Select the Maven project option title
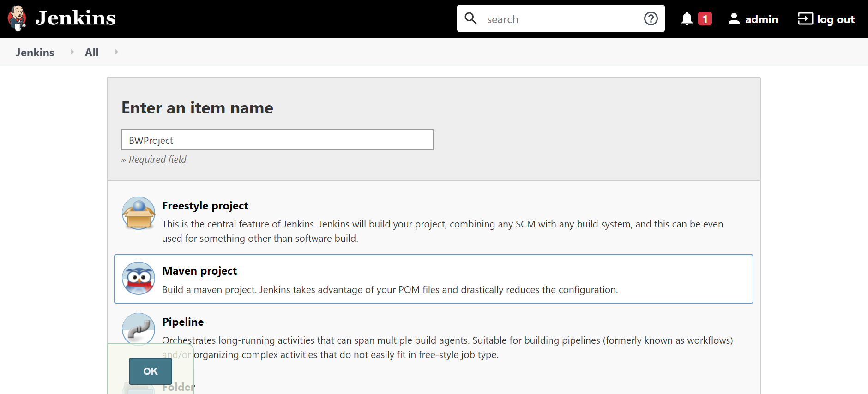868x394 pixels. (199, 271)
